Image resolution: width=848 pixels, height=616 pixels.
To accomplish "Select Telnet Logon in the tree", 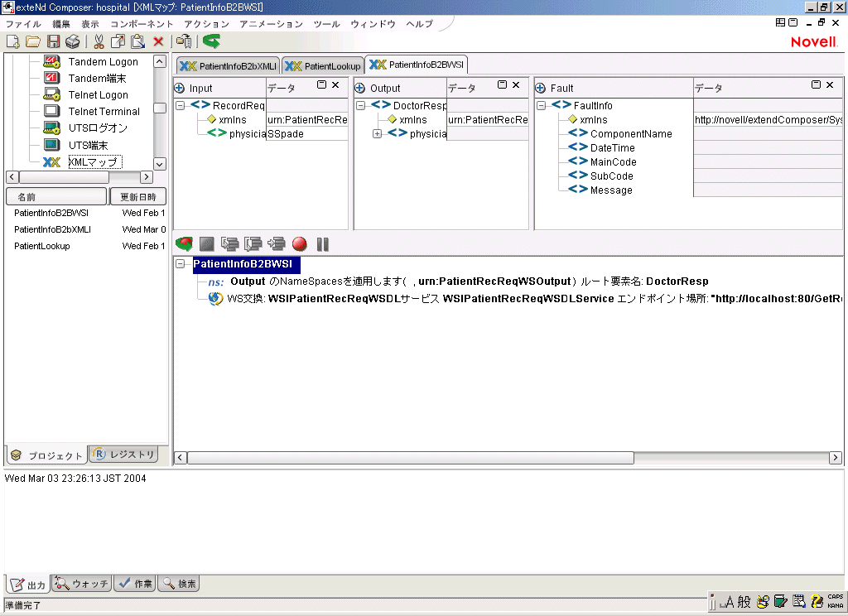I will [x=98, y=94].
